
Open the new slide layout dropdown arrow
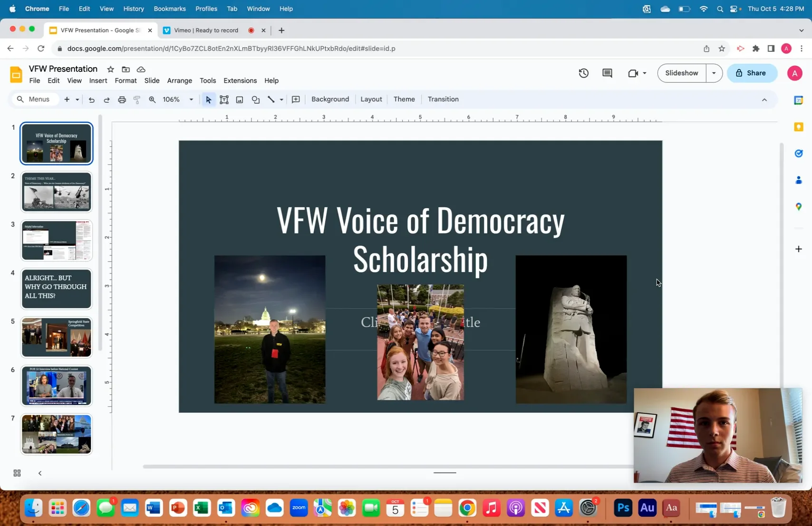click(x=77, y=100)
